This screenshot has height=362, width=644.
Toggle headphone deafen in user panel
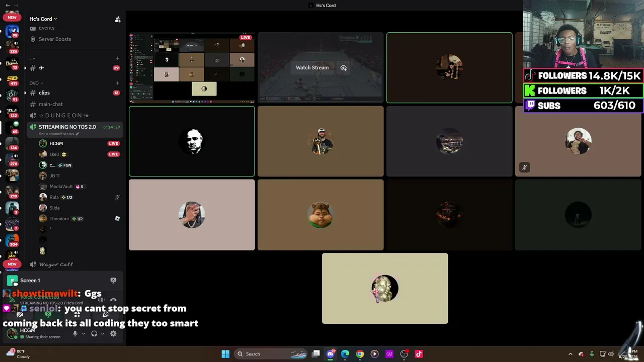(x=94, y=333)
